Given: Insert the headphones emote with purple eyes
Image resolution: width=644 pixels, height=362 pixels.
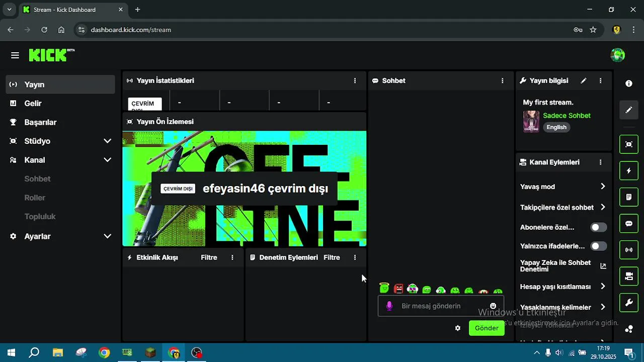Looking at the screenshot, I should click(x=413, y=289).
